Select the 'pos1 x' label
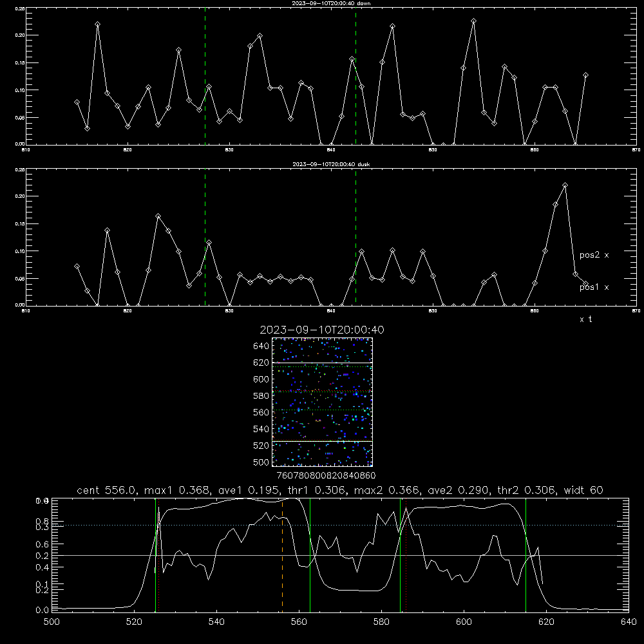The width and height of the screenshot is (644, 644). click(x=594, y=287)
